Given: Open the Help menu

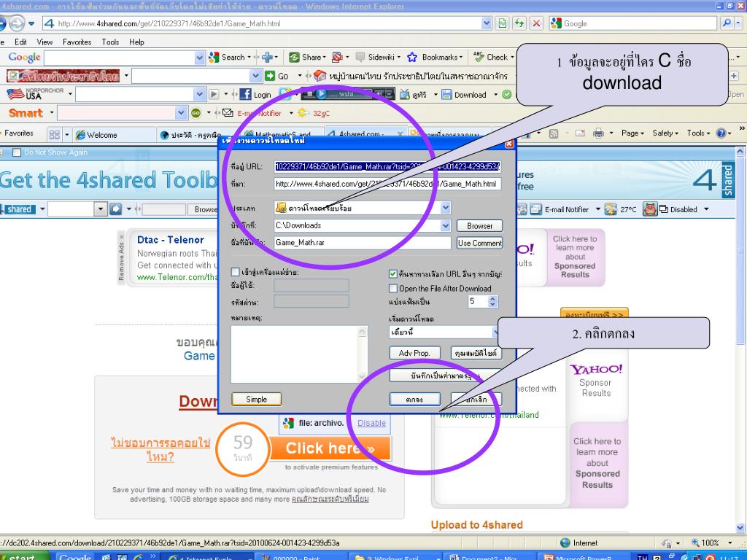Looking at the screenshot, I should coord(136,42).
